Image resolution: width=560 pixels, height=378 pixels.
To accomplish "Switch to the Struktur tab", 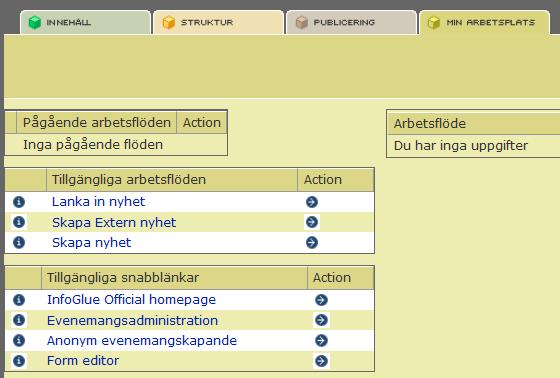I will (x=218, y=23).
